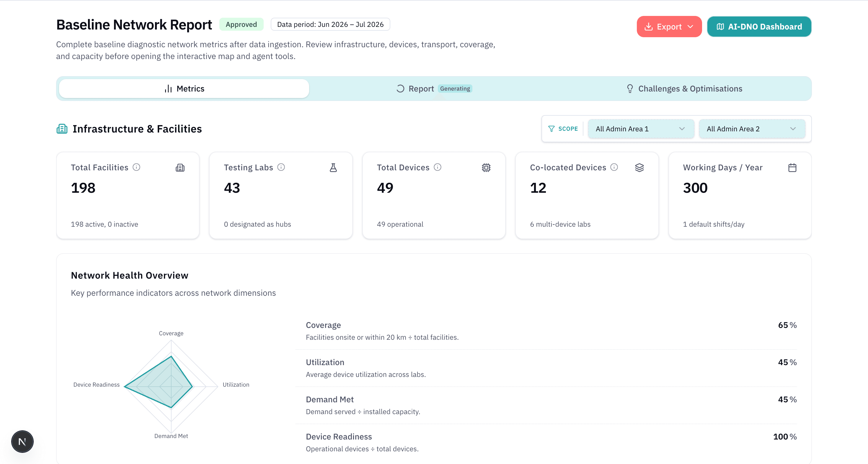Expand the Export menu chevron
Viewport: 868px width, 464px height.
[x=690, y=27]
